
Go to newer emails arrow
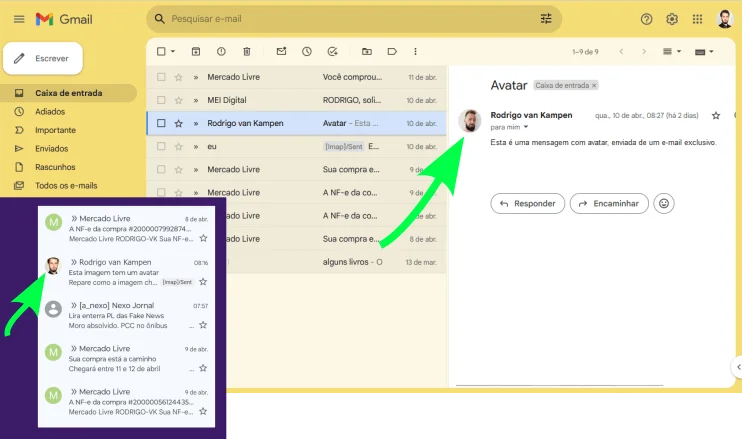point(621,52)
